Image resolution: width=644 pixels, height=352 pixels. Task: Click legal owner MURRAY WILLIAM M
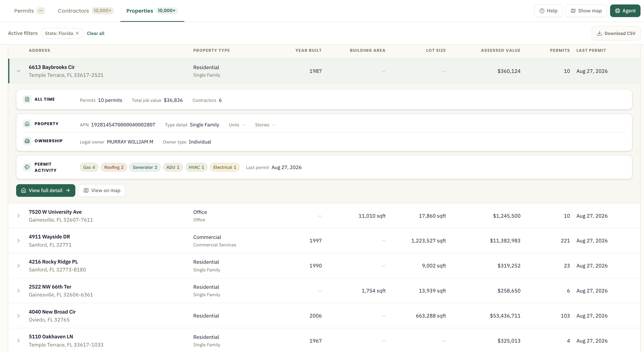click(130, 142)
